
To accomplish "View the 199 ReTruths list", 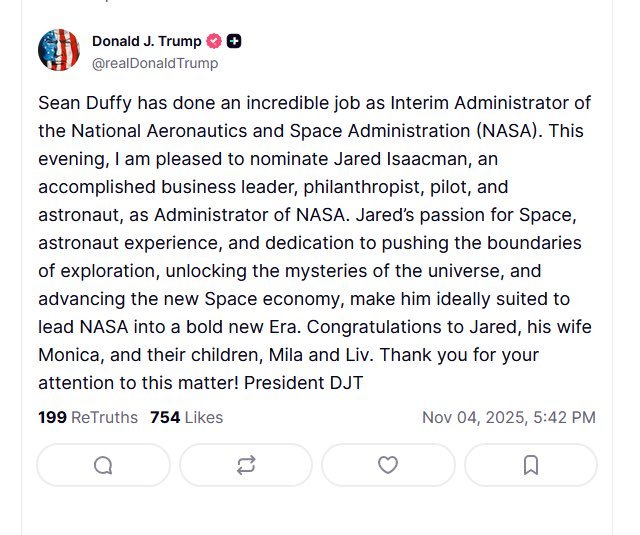I will click(x=88, y=417).
